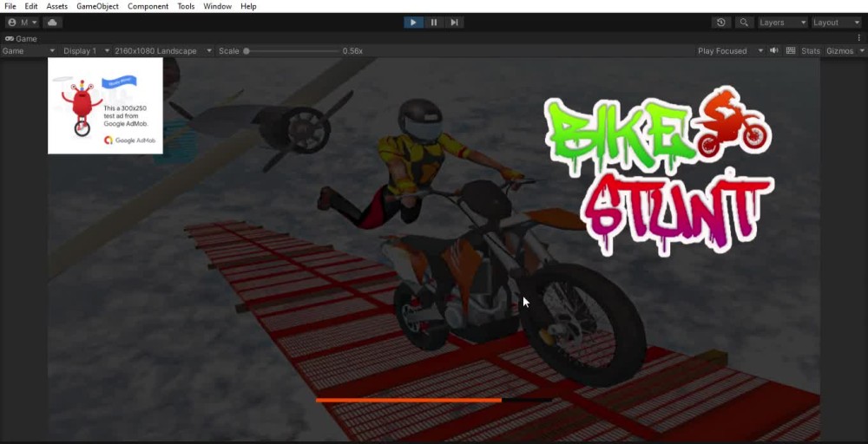The height and width of the screenshot is (444, 868).
Task: Open Game tab more options menu
Action: point(859,38)
